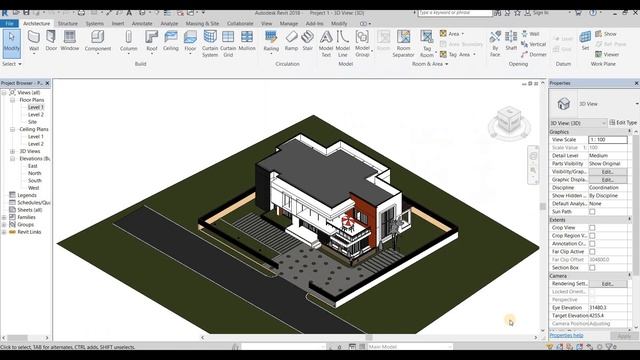Screen dimensions: 640x360
Task: Click the Model Line tool
Action: pyautogui.click(x=342, y=43)
